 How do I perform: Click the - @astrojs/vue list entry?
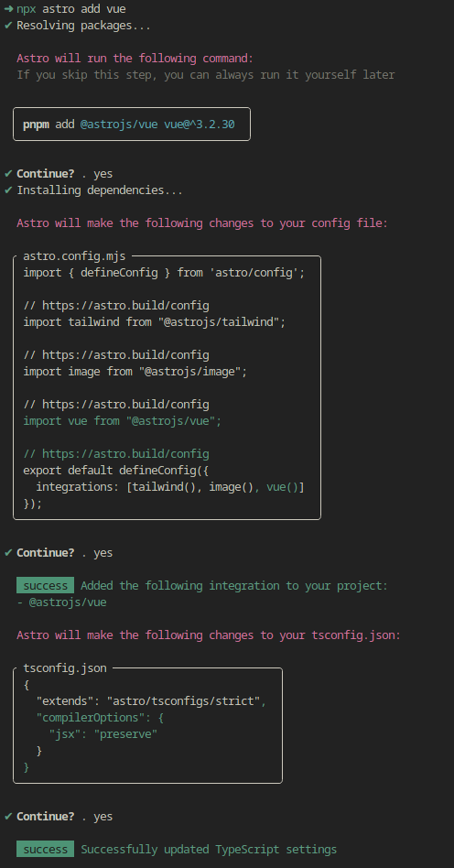point(61,602)
